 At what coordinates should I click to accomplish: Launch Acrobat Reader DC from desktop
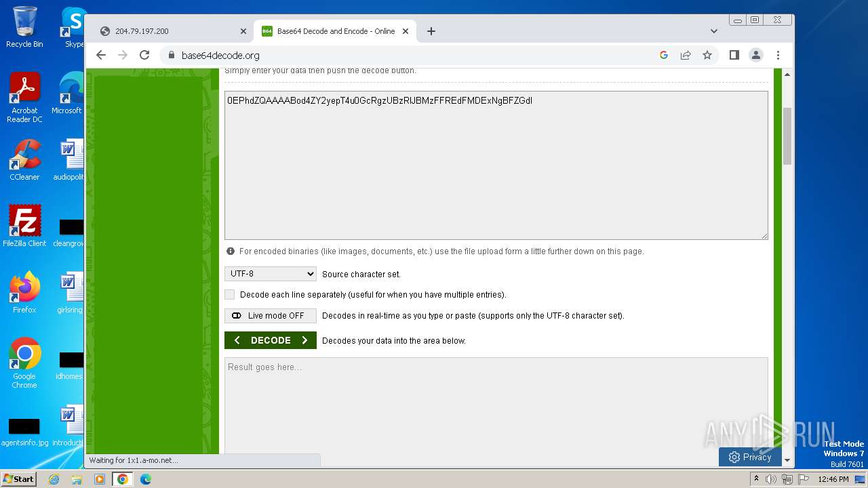click(24, 98)
